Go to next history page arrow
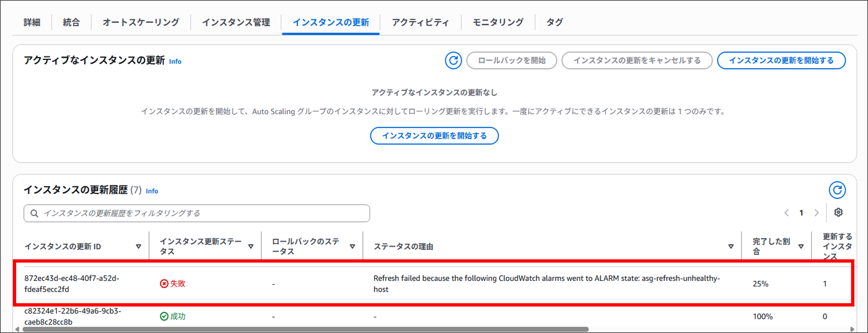 point(816,213)
